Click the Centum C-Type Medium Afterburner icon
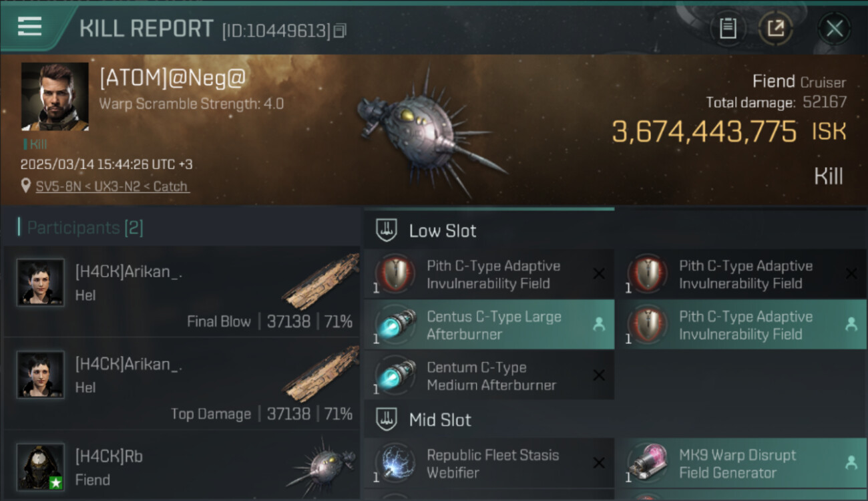 click(395, 375)
